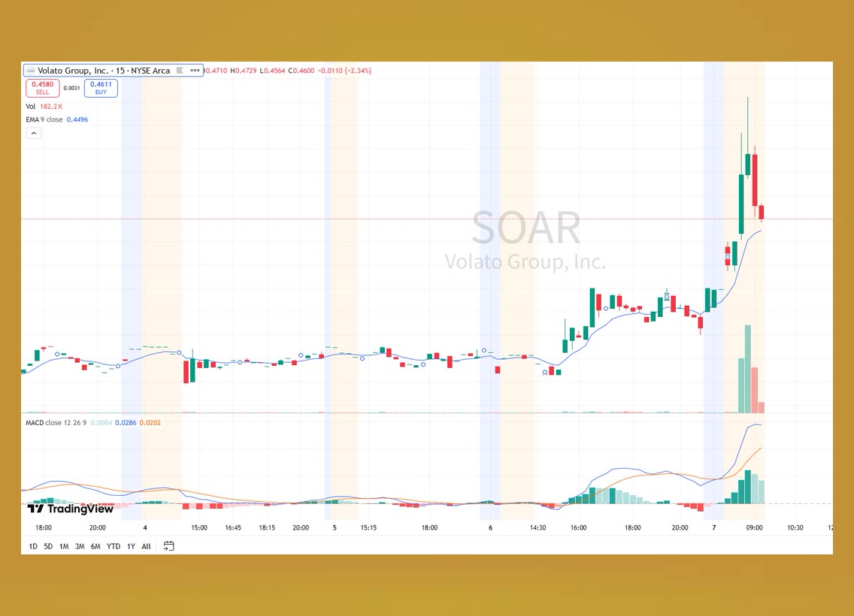Click the flag icon next to NYSE Arca
The width and height of the screenshot is (854, 616).
tap(180, 70)
